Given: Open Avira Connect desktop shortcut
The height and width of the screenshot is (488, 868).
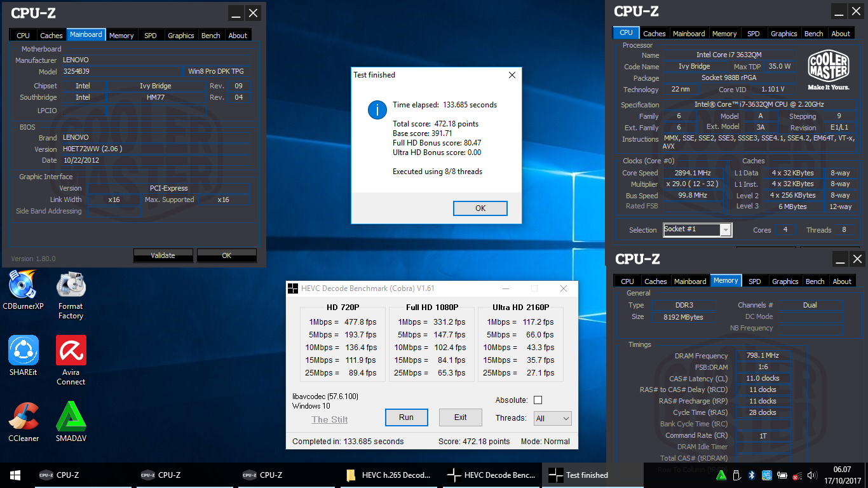Looking at the screenshot, I should [x=71, y=361].
